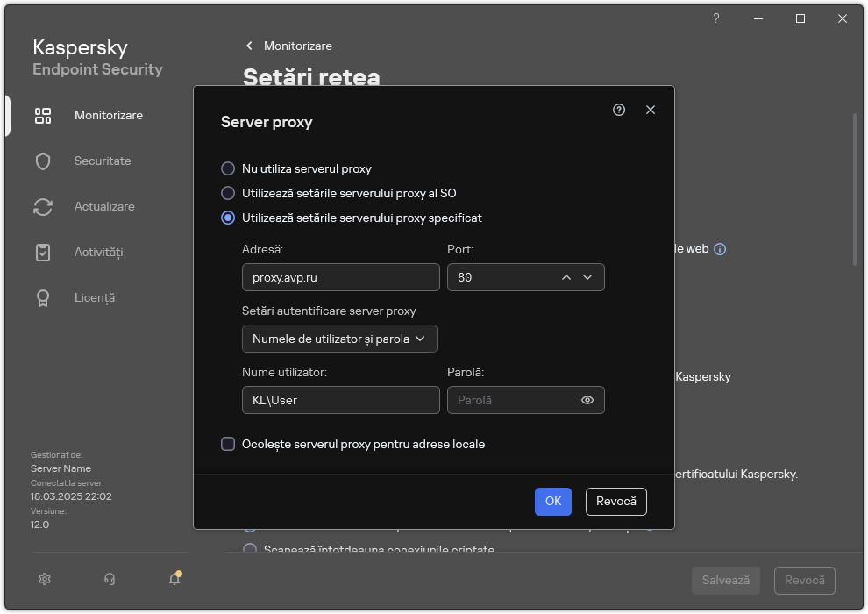The image size is (868, 614).
Task: Reveal the password using the eye icon
Action: click(x=588, y=399)
